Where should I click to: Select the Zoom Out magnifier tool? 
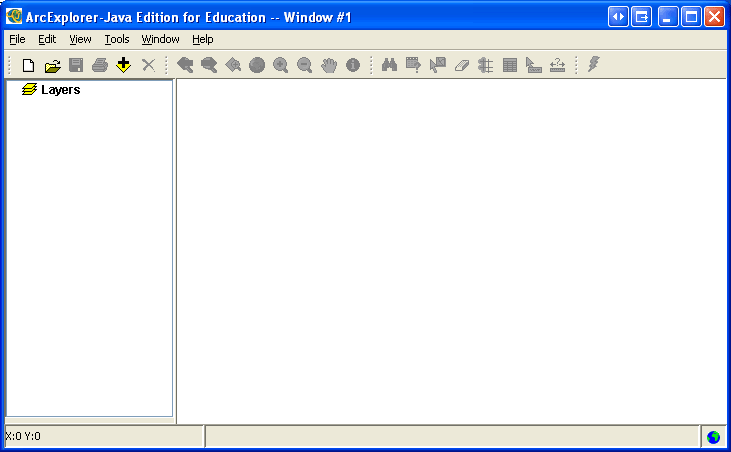click(305, 65)
